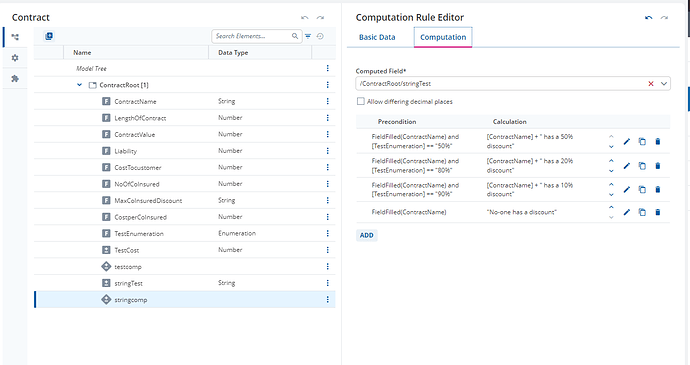Open the three-dot menu for stringcomp row

327,299
